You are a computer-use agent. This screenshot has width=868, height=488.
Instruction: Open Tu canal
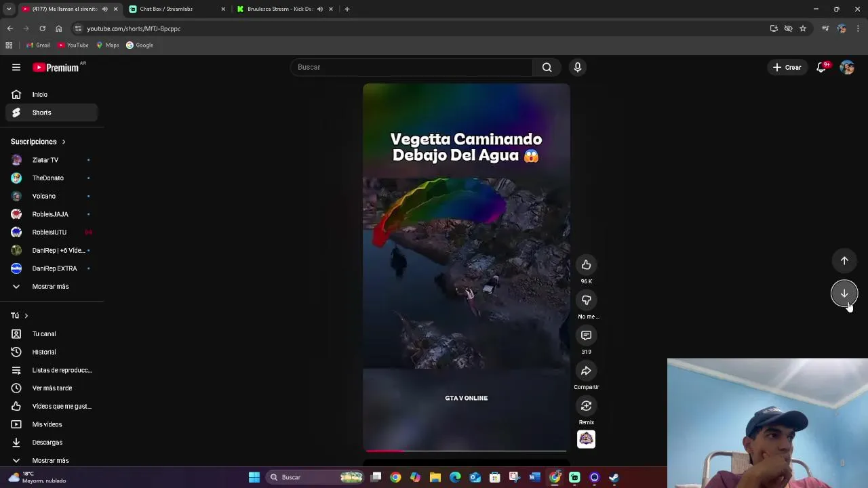tap(52, 334)
